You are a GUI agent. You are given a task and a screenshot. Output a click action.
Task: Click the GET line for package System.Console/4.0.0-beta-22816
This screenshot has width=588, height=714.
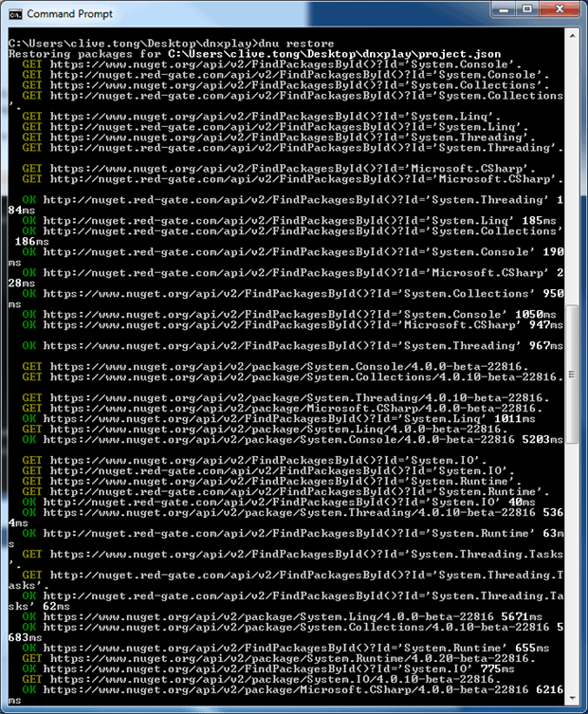point(275,367)
